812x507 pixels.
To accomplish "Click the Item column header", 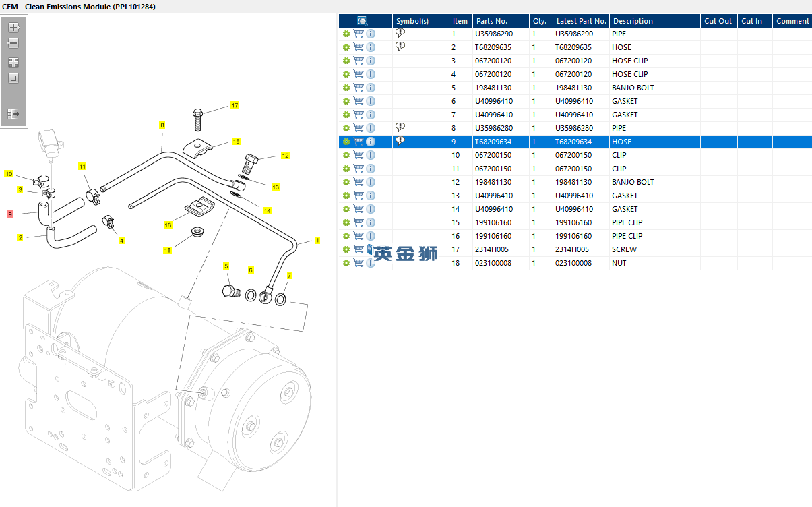I will click(460, 21).
